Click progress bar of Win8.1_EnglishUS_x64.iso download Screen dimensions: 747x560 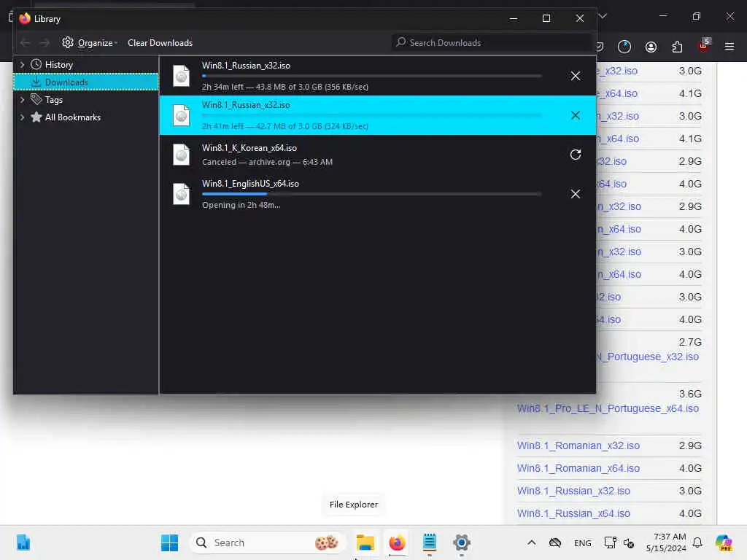[371, 194]
